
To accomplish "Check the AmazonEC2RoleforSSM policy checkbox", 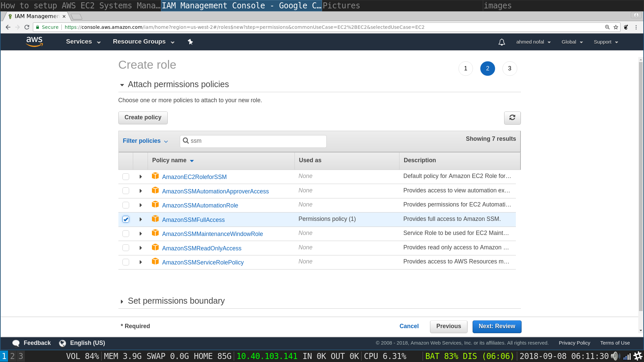I will [x=126, y=177].
